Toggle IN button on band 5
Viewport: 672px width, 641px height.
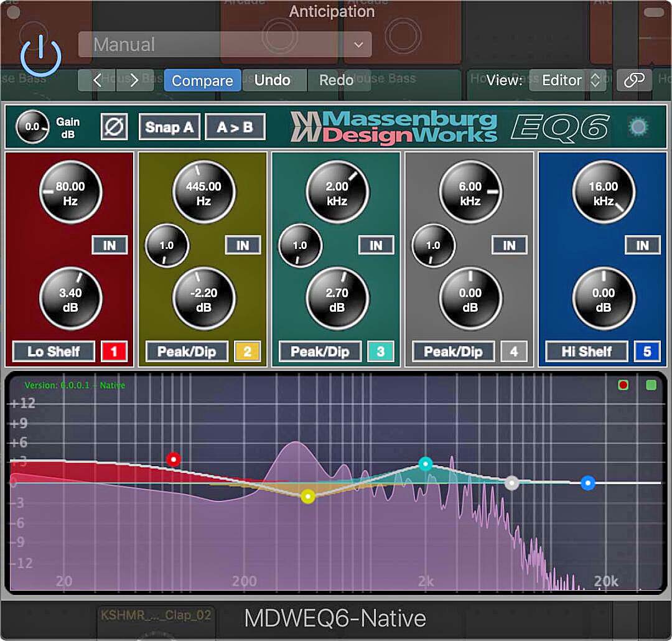pos(643,245)
